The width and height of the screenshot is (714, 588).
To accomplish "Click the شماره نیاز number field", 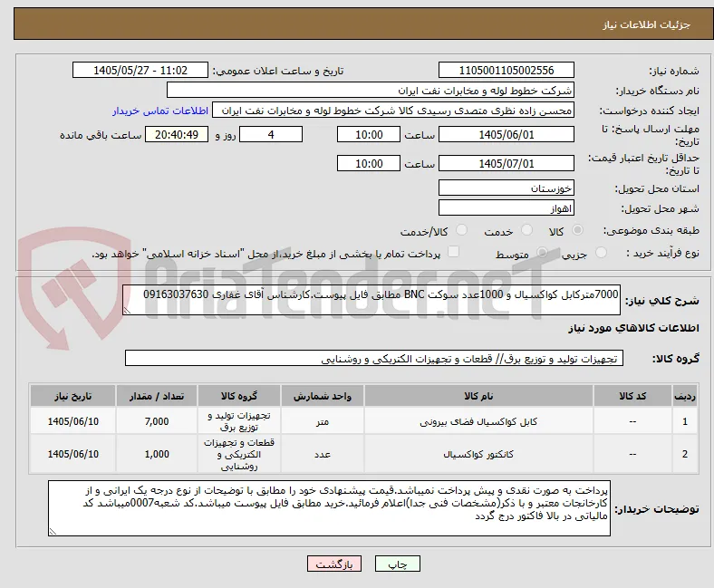I will (x=506, y=70).
